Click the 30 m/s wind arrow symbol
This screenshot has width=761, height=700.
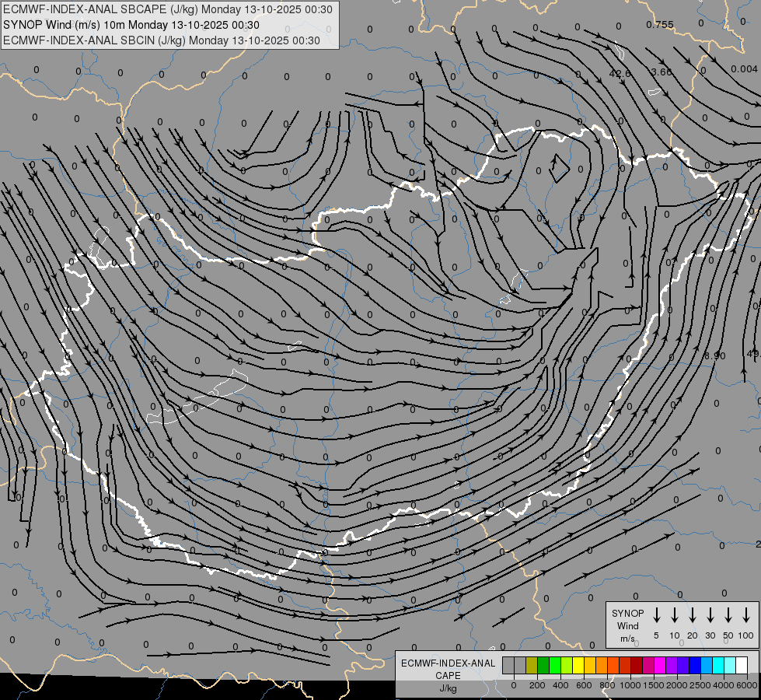710,614
